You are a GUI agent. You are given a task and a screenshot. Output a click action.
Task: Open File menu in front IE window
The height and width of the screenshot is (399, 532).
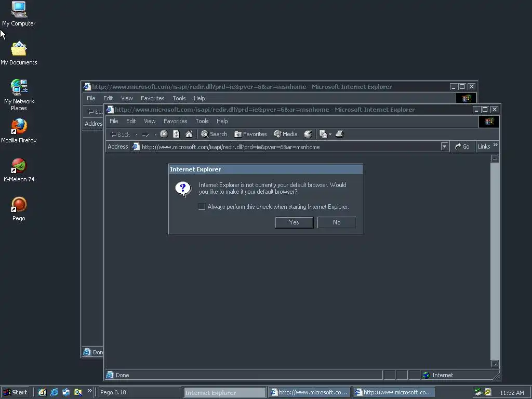[114, 121]
